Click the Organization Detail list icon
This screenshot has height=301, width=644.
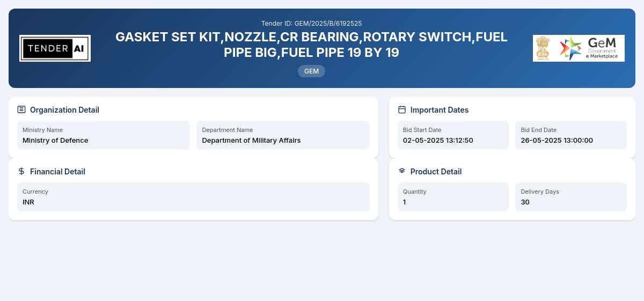tap(21, 109)
